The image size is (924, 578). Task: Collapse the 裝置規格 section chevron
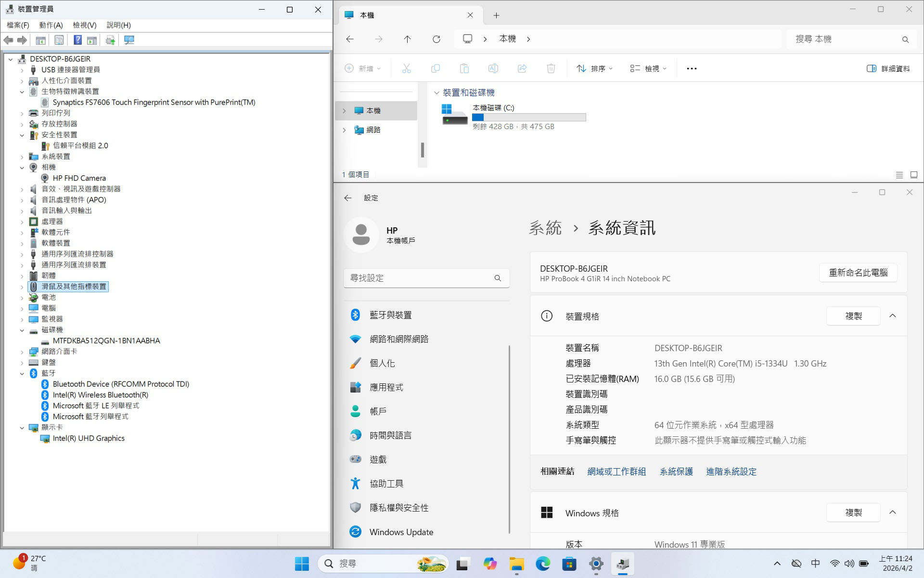pos(892,316)
